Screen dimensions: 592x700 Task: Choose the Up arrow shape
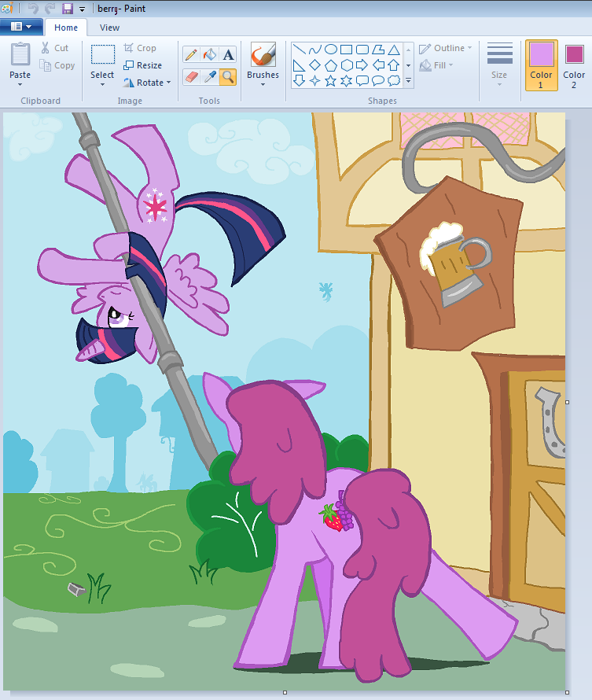(393, 65)
